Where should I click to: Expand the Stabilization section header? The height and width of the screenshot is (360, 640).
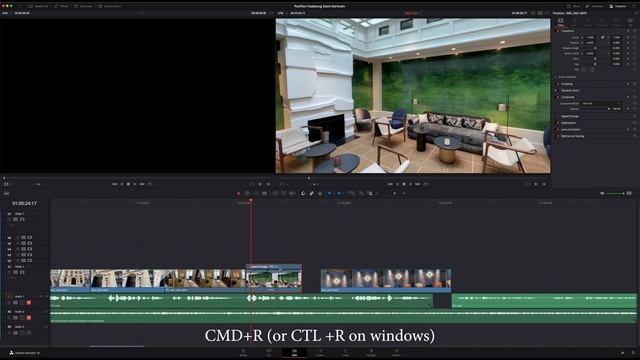[569, 123]
